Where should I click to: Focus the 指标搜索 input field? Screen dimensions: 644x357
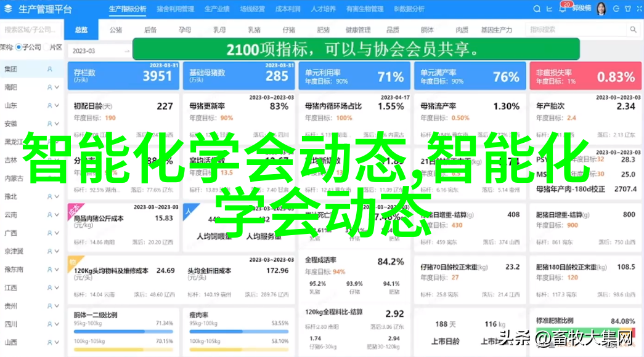tap(577, 30)
